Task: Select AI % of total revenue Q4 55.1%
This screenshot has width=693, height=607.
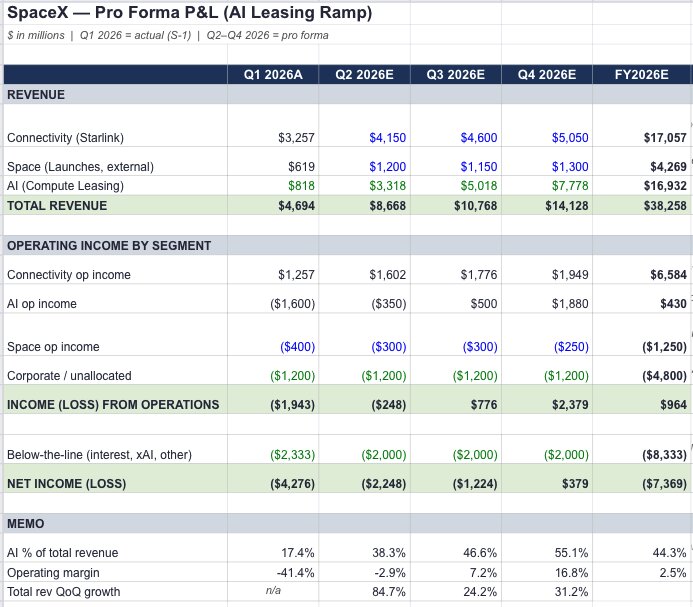Action: tap(571, 553)
